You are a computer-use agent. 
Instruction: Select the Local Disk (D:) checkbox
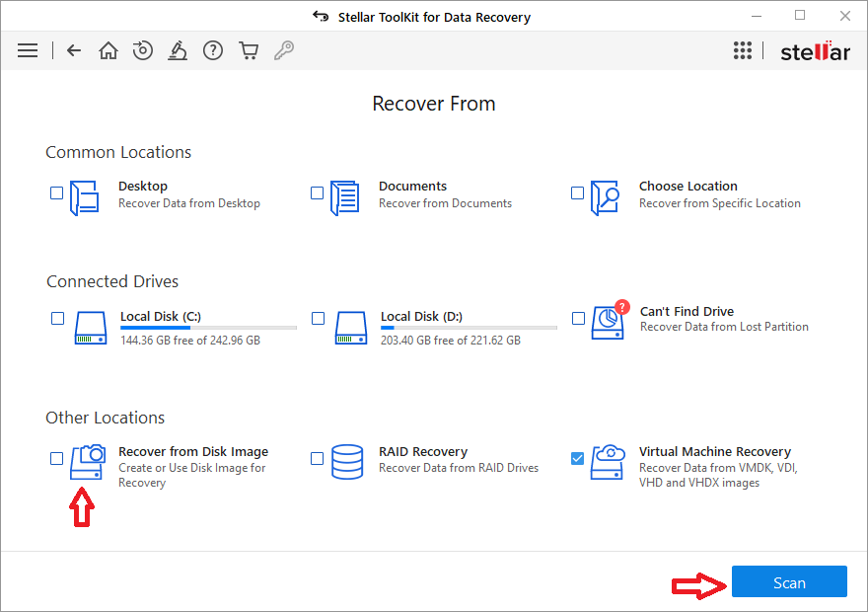point(318,319)
